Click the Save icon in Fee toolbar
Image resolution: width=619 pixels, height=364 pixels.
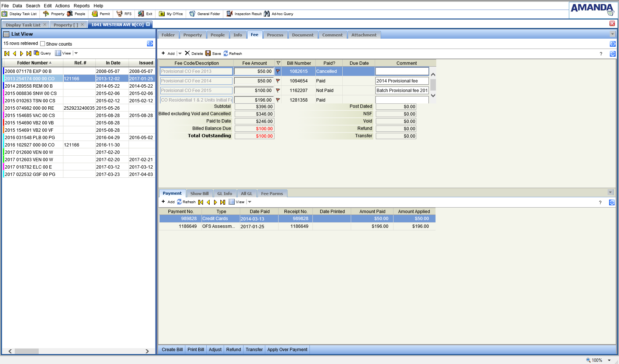pyautogui.click(x=208, y=53)
